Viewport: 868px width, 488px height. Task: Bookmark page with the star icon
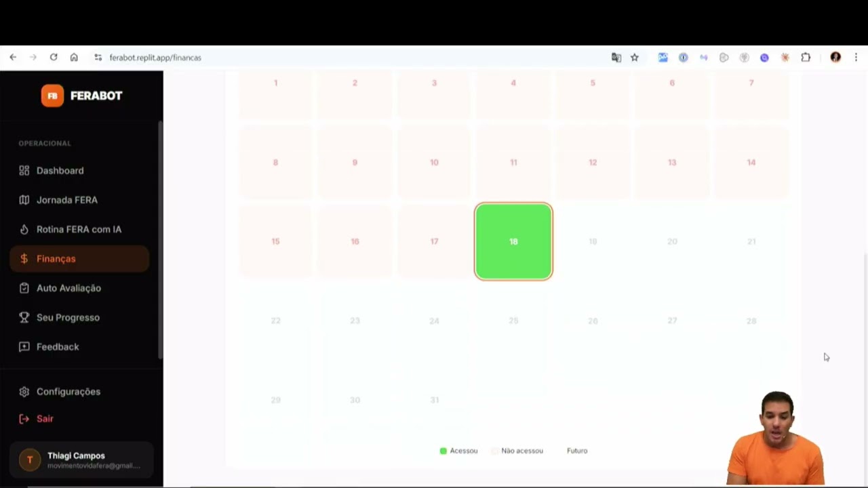pyautogui.click(x=635, y=58)
